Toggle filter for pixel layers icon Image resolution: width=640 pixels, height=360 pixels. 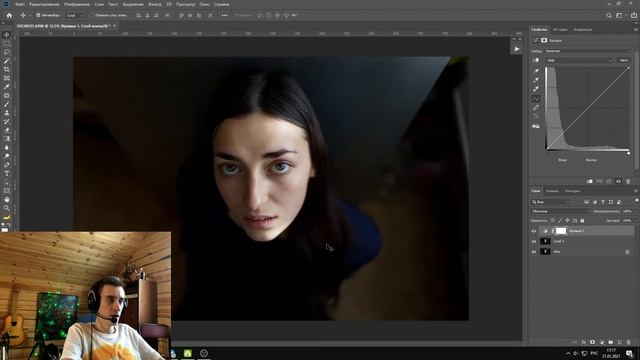pyautogui.click(x=587, y=202)
